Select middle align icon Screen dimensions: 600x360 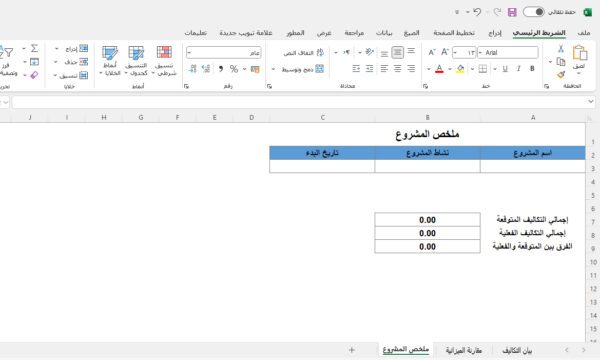coord(398,52)
